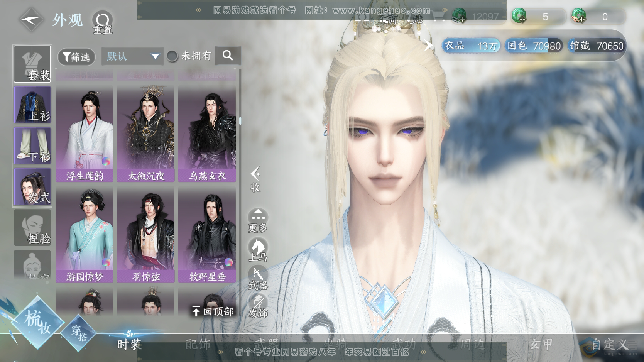Screen dimensions: 644x362
Task: Click 回顶部 back to top button
Action: [213, 311]
